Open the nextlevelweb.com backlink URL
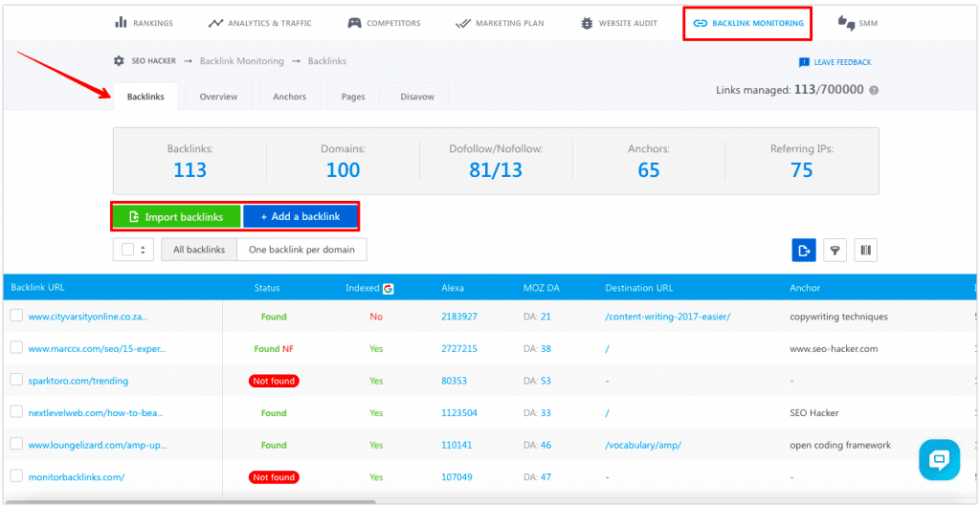Viewport: 980px width, 507px height. [x=97, y=412]
